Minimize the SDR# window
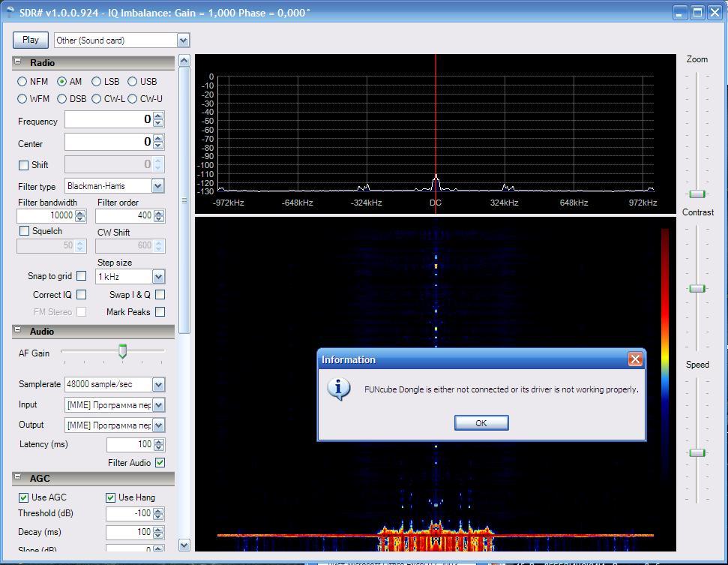 (680, 13)
